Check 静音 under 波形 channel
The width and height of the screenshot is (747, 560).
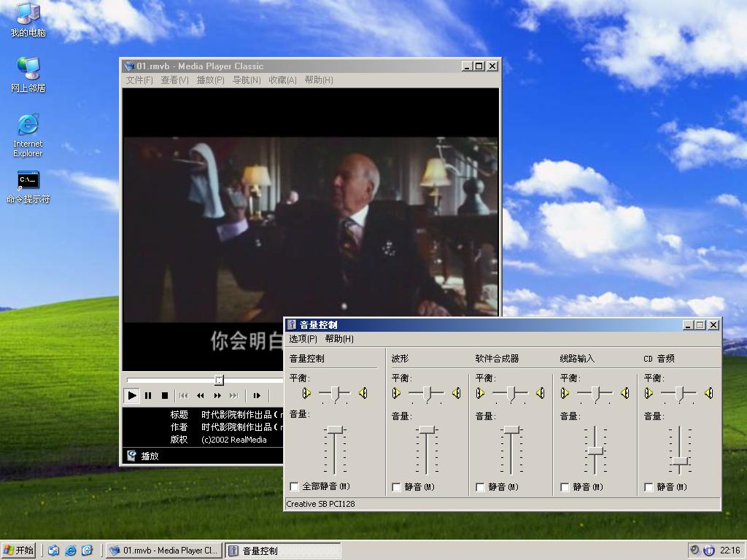396,487
